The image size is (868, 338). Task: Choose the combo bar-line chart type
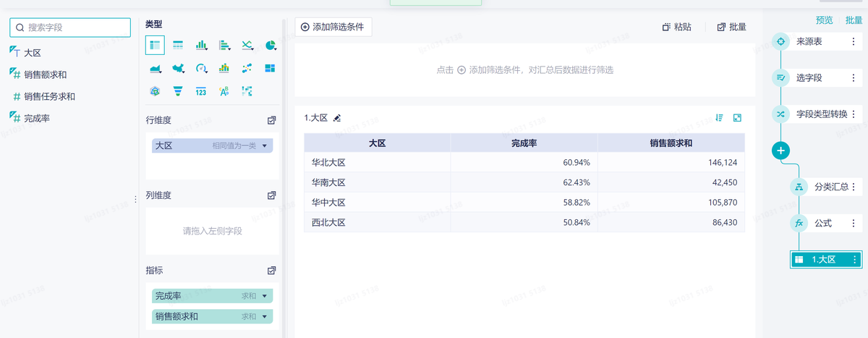224,69
